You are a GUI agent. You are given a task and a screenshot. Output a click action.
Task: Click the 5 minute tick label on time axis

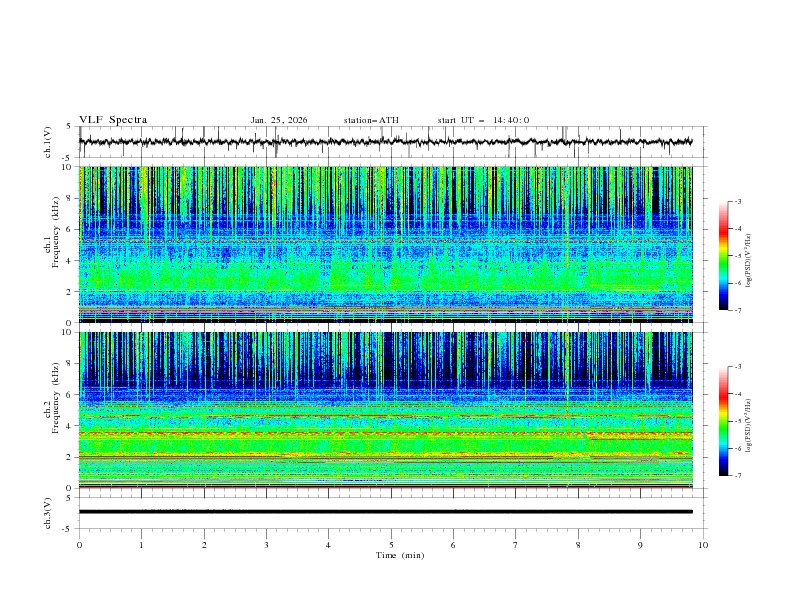[x=391, y=545]
